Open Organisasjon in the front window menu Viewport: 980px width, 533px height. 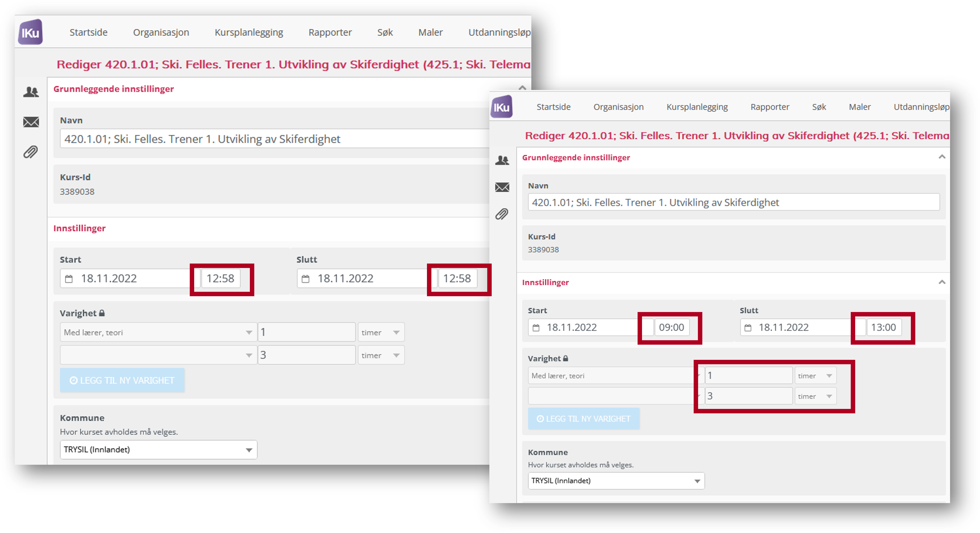click(x=619, y=107)
